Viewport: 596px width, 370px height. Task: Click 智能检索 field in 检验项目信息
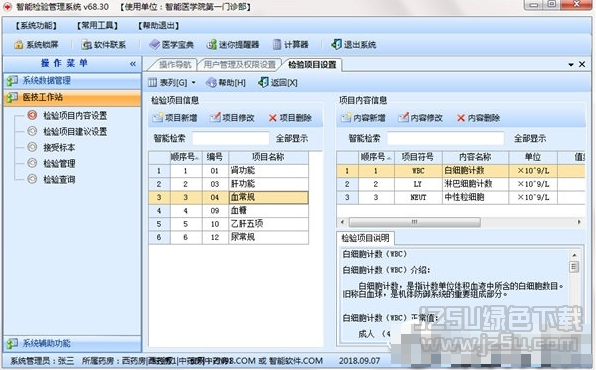pos(231,138)
